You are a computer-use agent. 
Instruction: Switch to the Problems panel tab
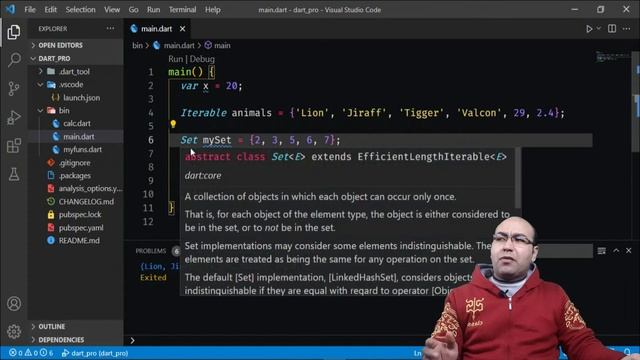point(151,251)
